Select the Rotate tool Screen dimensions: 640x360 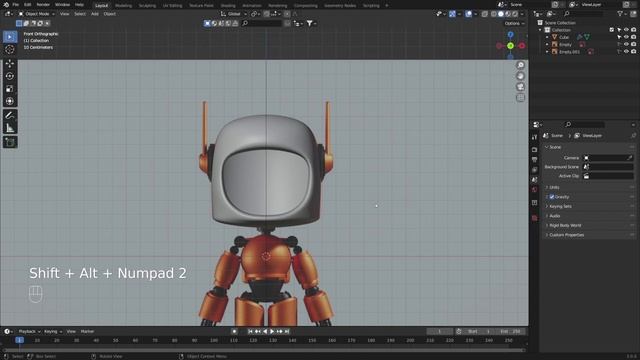point(10,76)
